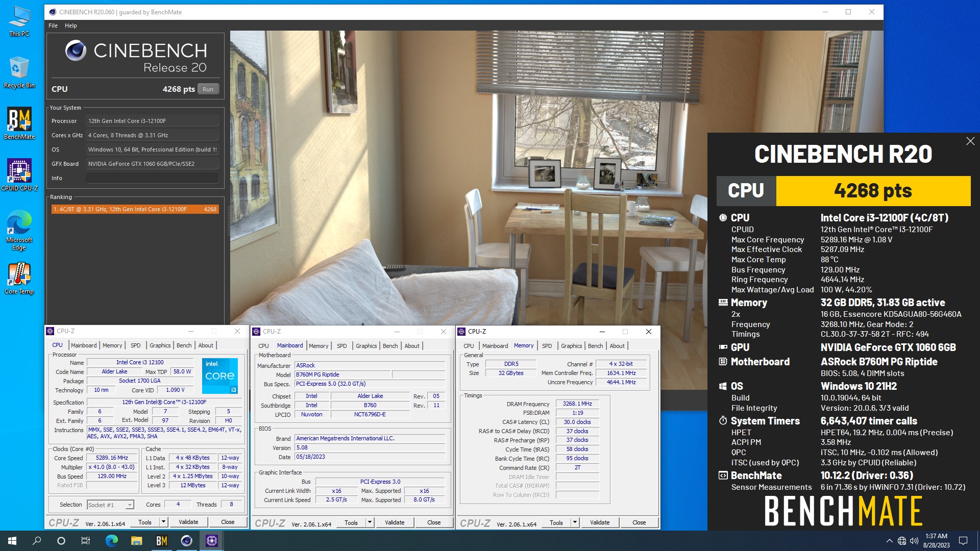Click the Core Speed 5289.16 MHz value
The image size is (980, 551).
point(112,458)
